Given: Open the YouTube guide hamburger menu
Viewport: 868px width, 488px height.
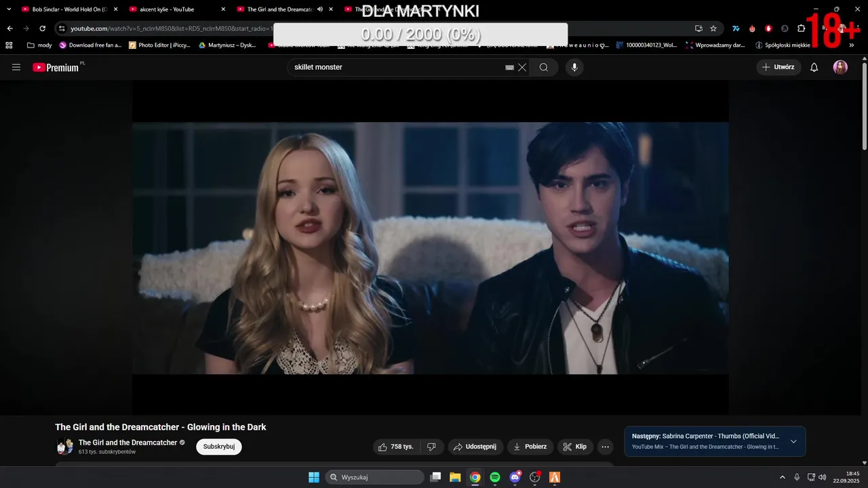Looking at the screenshot, I should pos(16,67).
